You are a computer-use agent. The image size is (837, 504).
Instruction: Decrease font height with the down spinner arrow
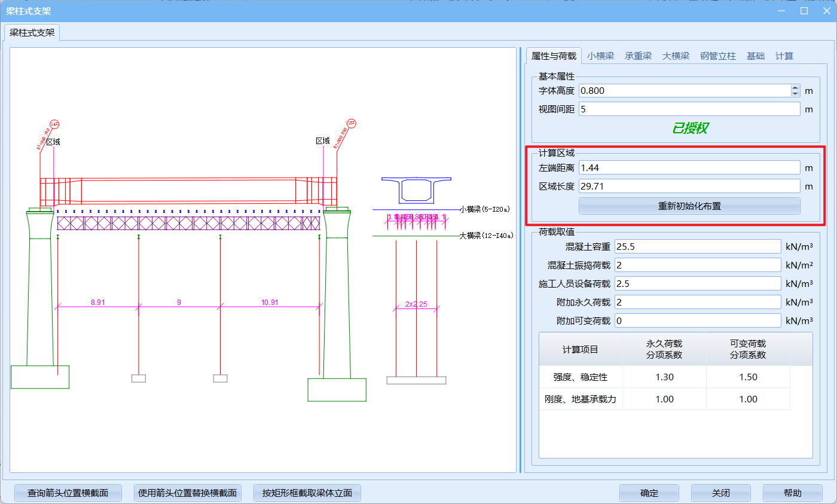pyautogui.click(x=795, y=94)
